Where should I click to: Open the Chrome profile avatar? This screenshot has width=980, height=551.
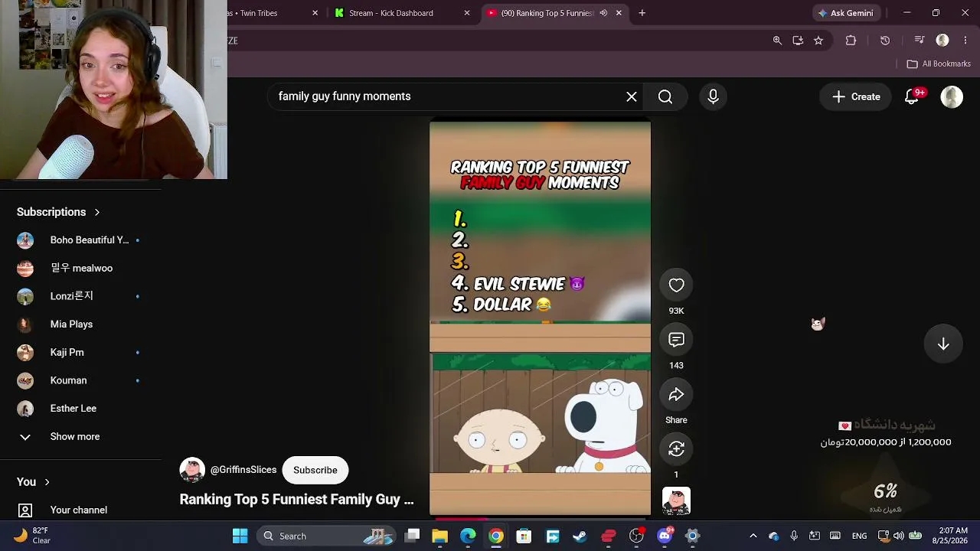942,41
